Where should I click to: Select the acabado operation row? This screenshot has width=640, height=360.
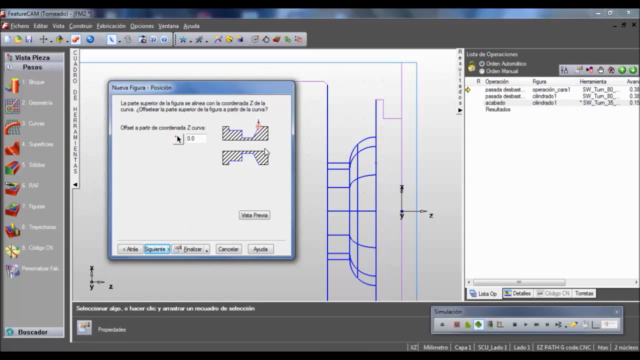pos(553,103)
